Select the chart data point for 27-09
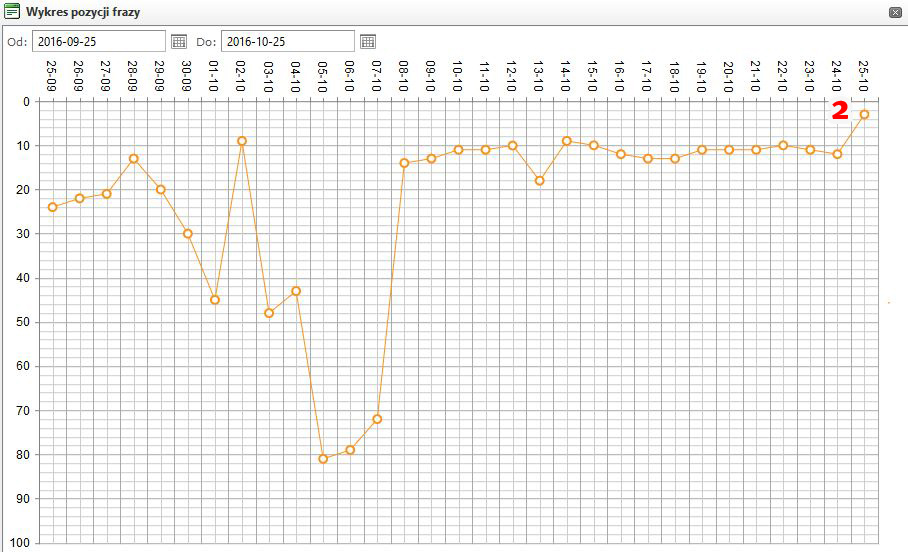 (107, 193)
